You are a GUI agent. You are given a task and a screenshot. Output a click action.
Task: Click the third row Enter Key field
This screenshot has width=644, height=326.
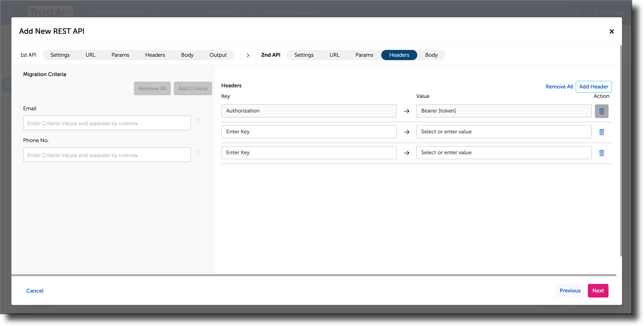pos(309,153)
